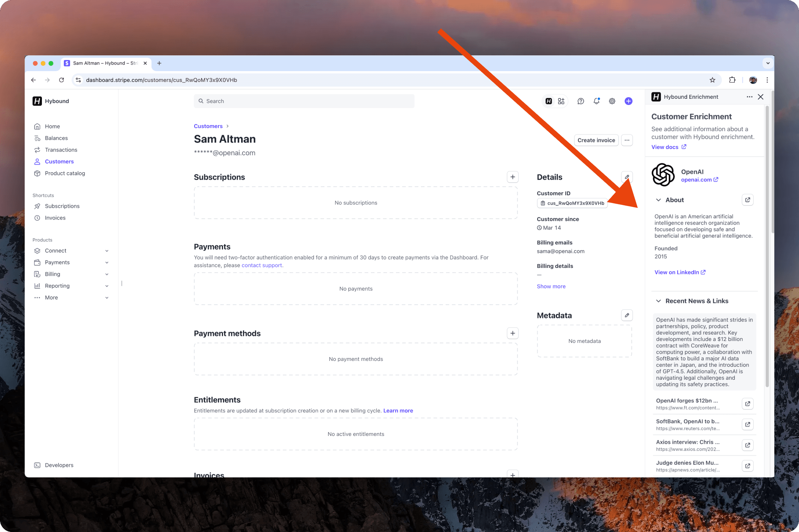
Task: Open the 'Axios interview: Chris' article icon
Action: tap(747, 445)
